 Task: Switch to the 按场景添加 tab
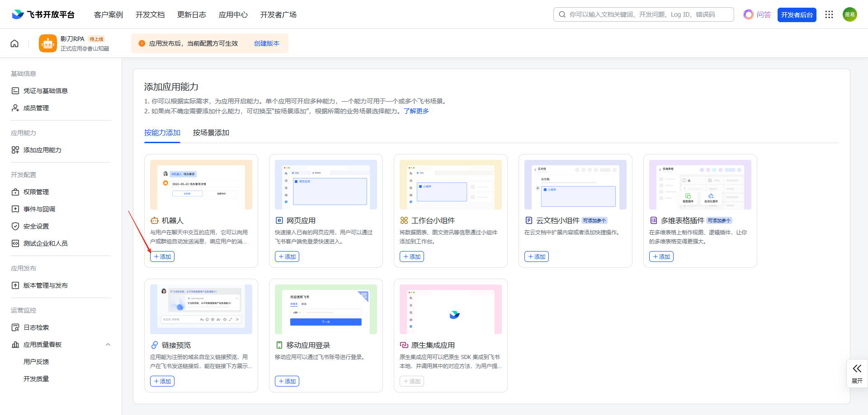pyautogui.click(x=211, y=133)
